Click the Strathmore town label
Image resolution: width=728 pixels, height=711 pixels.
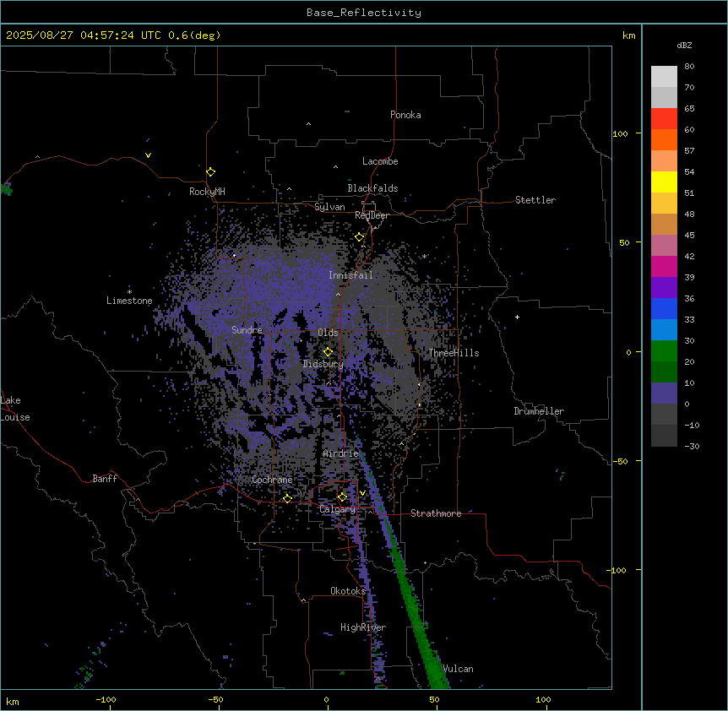(436, 513)
